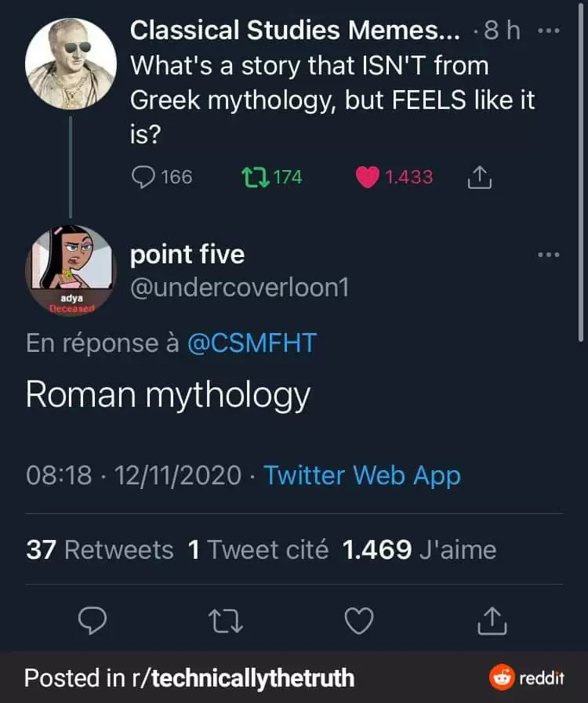Click the reddit logo icon
Image resolution: width=588 pixels, height=703 pixels.
[502, 678]
